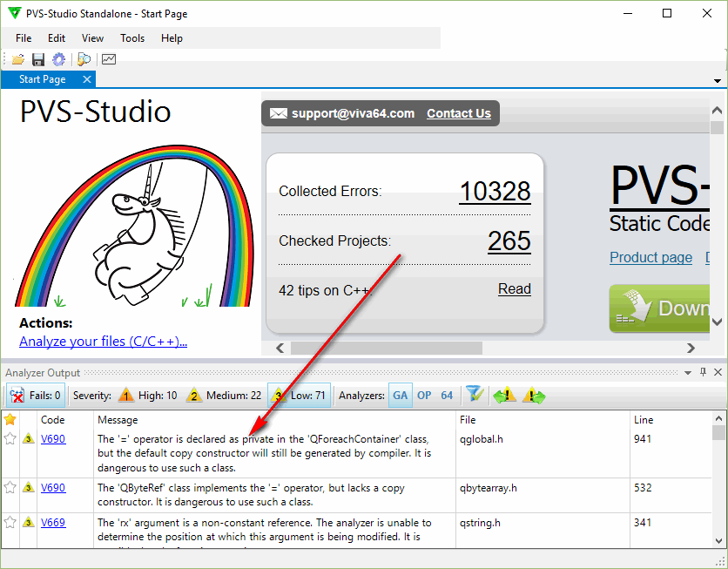The height and width of the screenshot is (569, 728).
Task: Go to previous warning arrow icon
Action: tap(504, 396)
